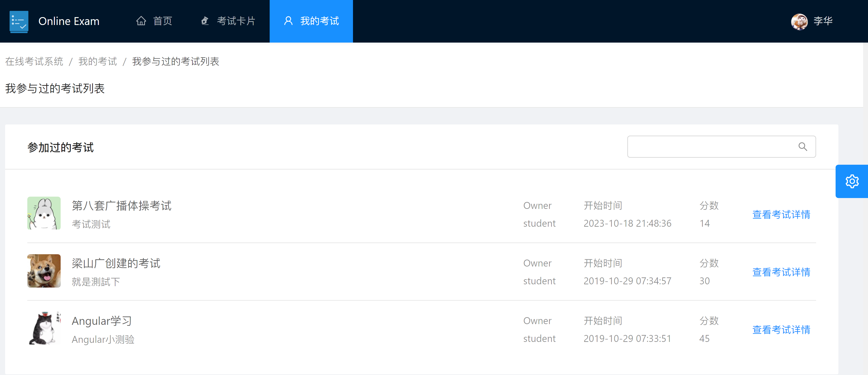This screenshot has width=868, height=375.
Task: Click the 在线考试系统 breadcrumb link
Action: pyautogui.click(x=34, y=62)
